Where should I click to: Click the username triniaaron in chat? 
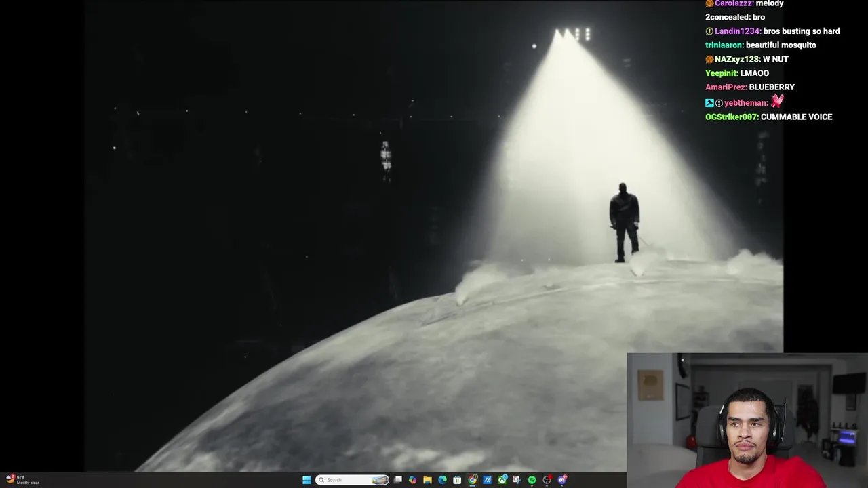[724, 45]
